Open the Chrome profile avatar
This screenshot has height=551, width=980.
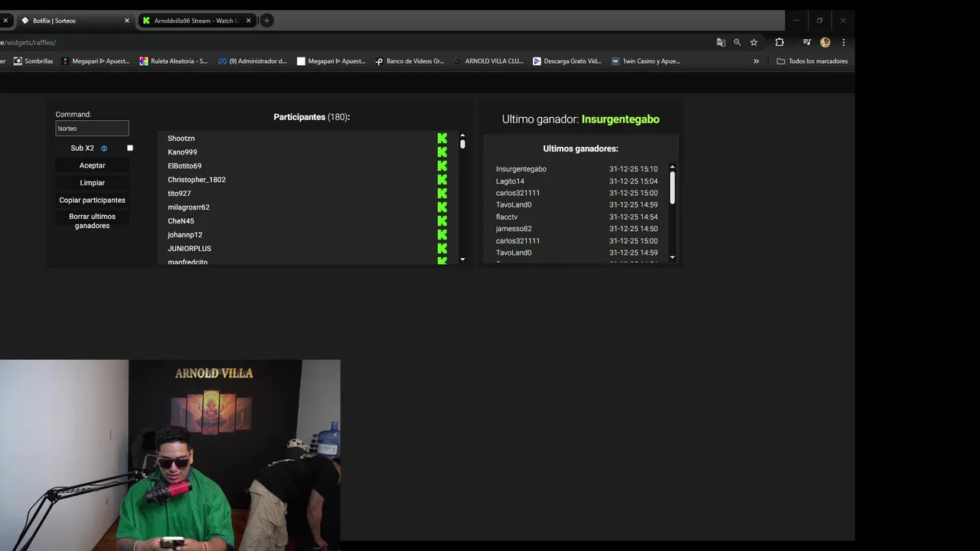point(825,42)
